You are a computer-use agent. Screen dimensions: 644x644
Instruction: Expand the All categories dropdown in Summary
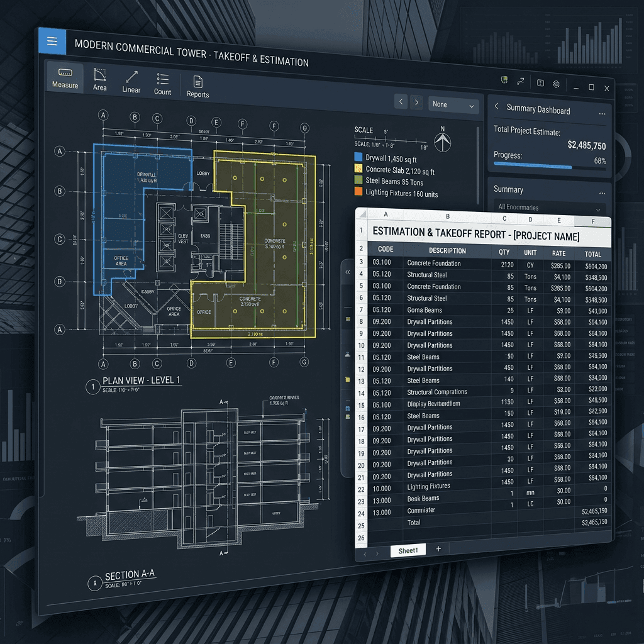point(549,208)
